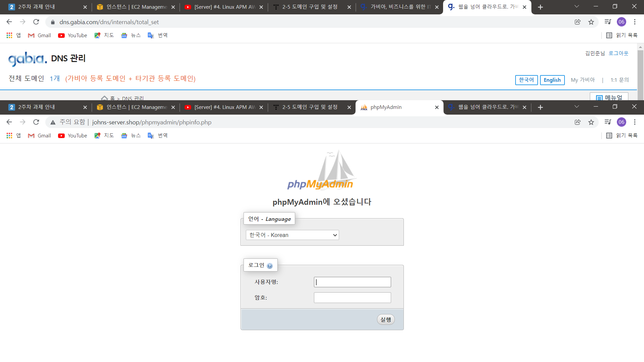Screen dimensions: 644x362
Task: Switch to the 인스턴스 EC2 Management tab
Action: point(136,7)
